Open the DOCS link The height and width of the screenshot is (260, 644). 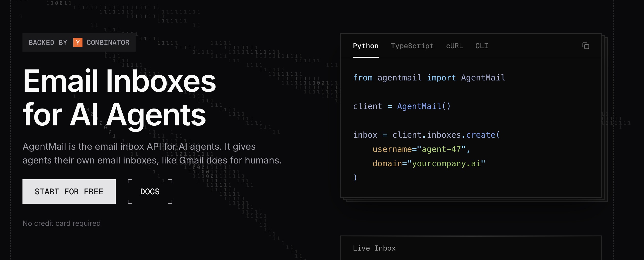pyautogui.click(x=150, y=192)
